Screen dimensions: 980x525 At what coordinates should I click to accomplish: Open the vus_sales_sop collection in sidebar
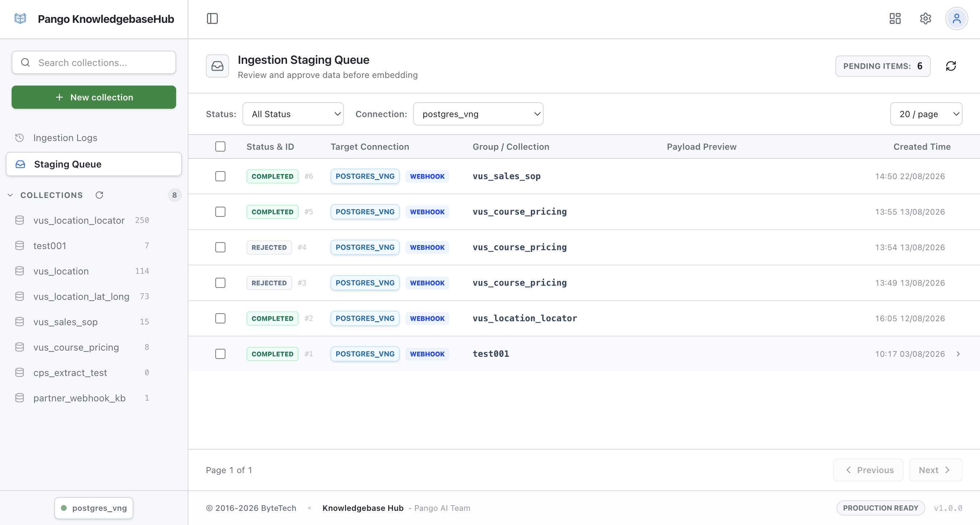tap(94, 322)
